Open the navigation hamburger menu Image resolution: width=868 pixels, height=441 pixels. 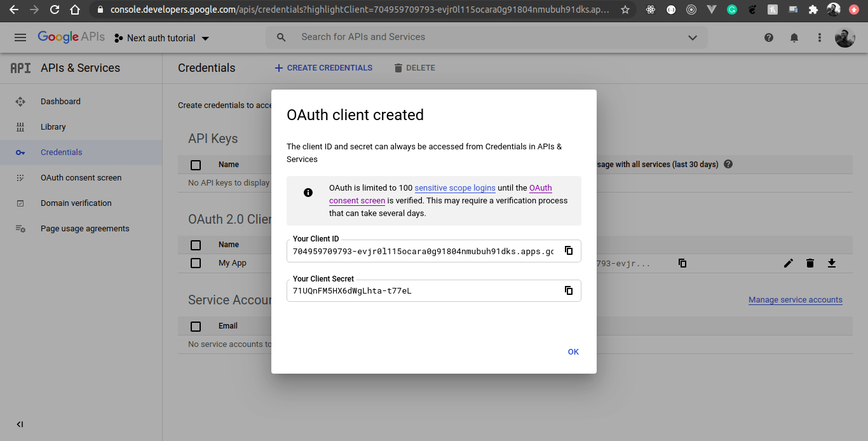(20, 37)
